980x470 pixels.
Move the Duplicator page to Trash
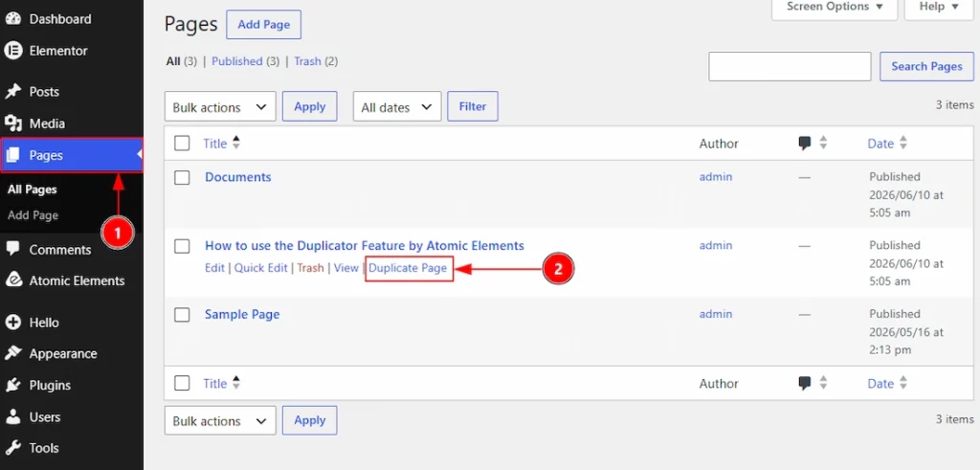click(x=311, y=268)
